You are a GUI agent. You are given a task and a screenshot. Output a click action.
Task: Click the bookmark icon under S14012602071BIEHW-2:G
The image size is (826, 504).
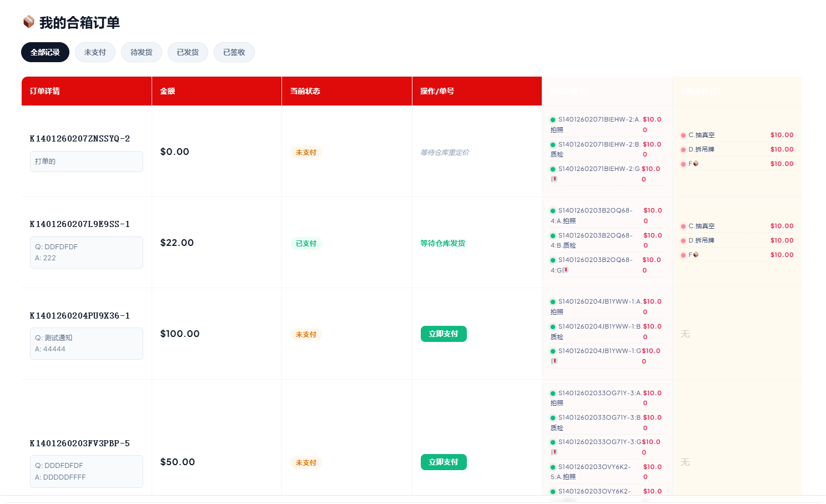(554, 179)
